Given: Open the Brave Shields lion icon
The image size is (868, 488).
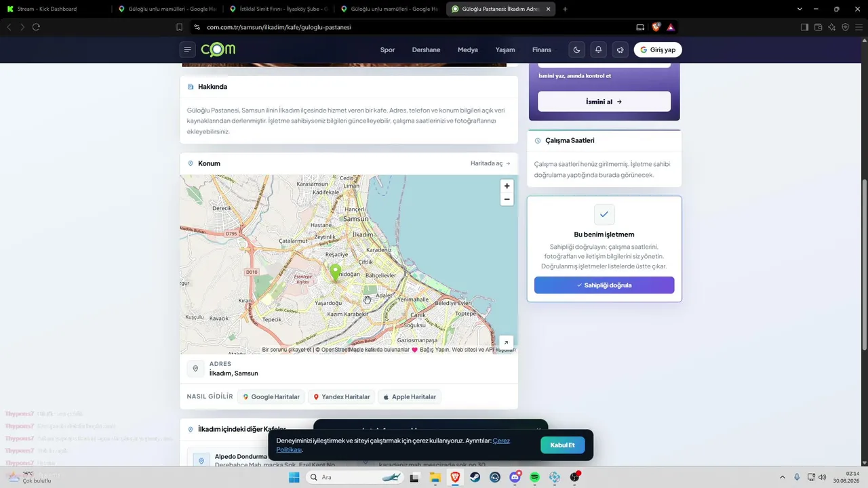Looking at the screenshot, I should point(656,27).
